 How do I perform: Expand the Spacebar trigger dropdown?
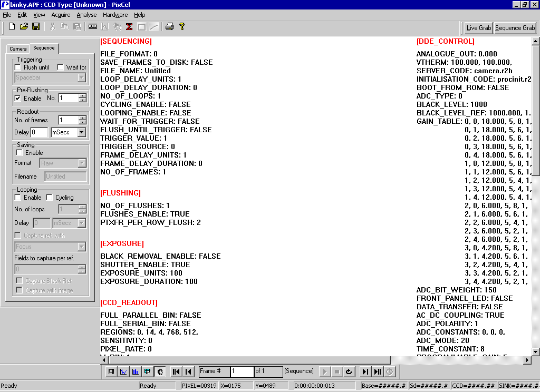point(81,77)
